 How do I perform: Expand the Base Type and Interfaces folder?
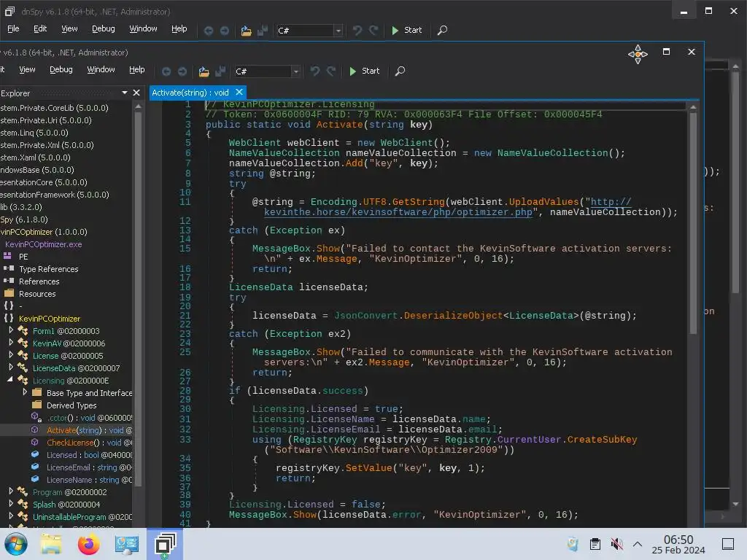25,392
